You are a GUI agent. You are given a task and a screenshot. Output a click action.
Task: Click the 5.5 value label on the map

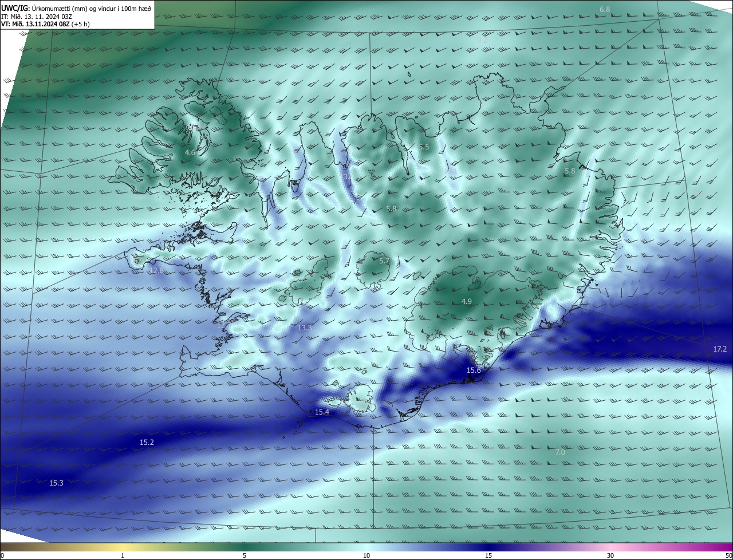point(424,147)
